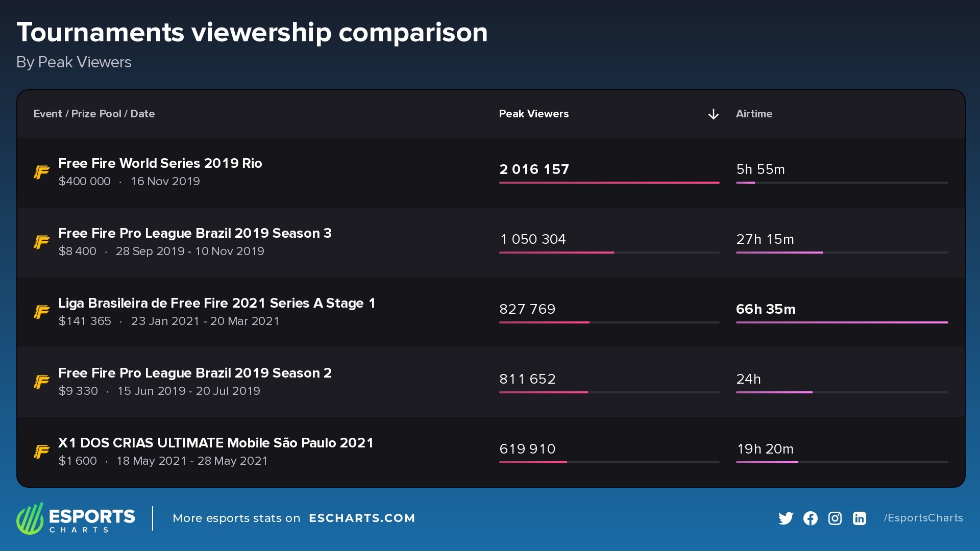980x551 pixels.
Task: Sort by the Peak Viewers column header
Action: (x=533, y=114)
